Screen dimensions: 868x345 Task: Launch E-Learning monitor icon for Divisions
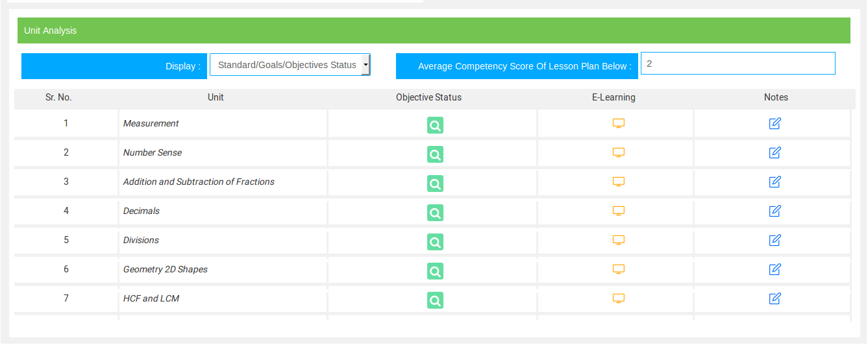(x=619, y=240)
